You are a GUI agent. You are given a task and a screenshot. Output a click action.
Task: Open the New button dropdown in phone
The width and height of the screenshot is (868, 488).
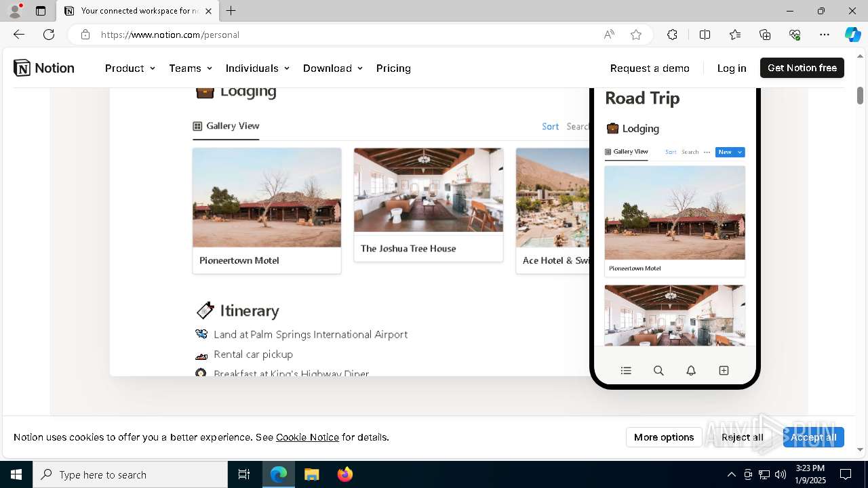[x=740, y=152]
